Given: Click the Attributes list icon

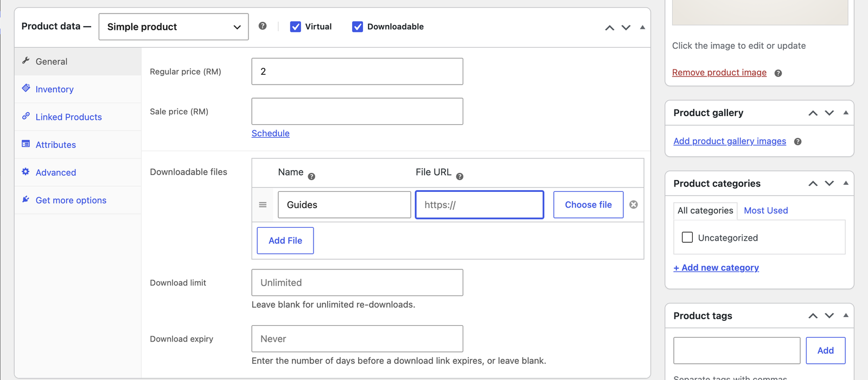Looking at the screenshot, I should tap(25, 144).
